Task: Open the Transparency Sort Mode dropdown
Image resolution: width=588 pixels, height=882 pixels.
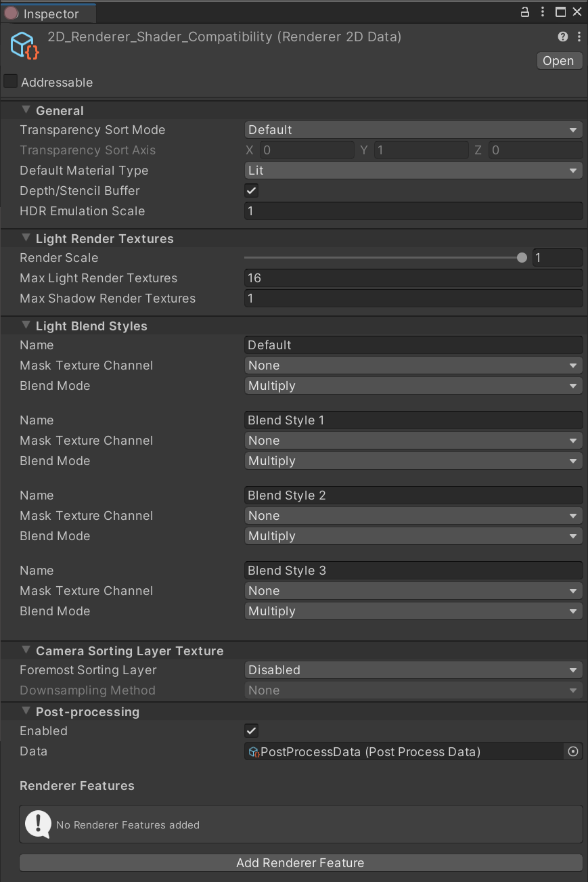Action: (413, 129)
